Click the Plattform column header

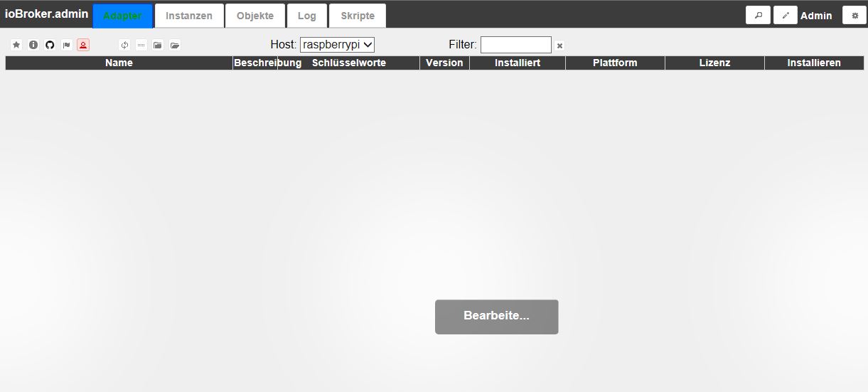pos(615,63)
